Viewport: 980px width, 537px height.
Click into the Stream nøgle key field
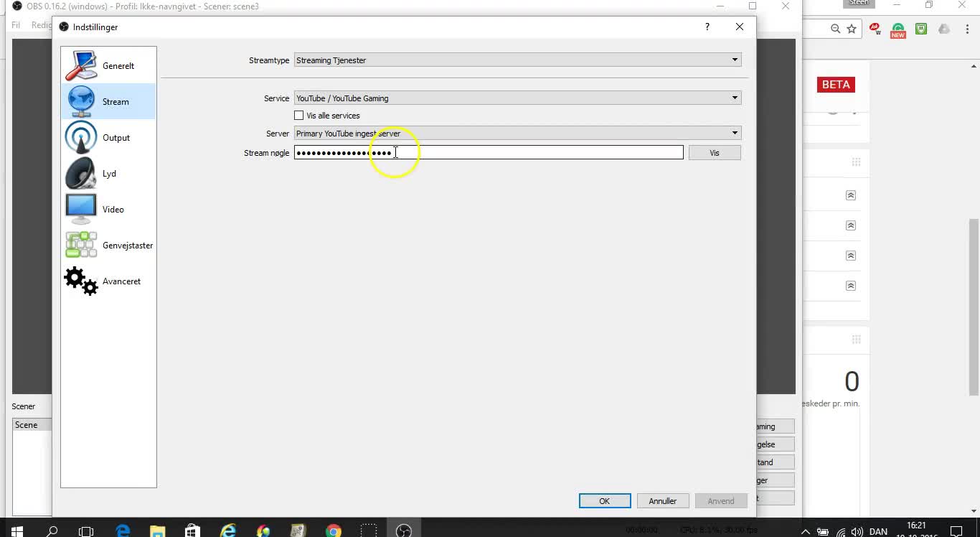pyautogui.click(x=489, y=152)
